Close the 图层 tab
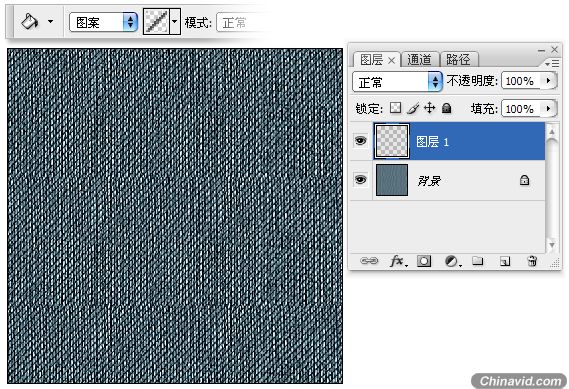The image size is (569, 389). coord(391,61)
